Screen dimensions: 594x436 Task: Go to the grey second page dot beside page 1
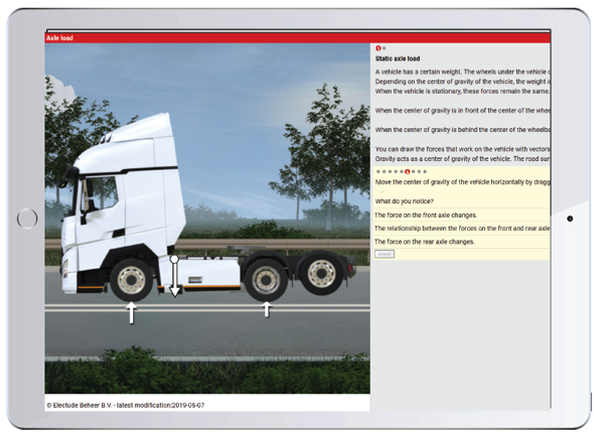384,48
